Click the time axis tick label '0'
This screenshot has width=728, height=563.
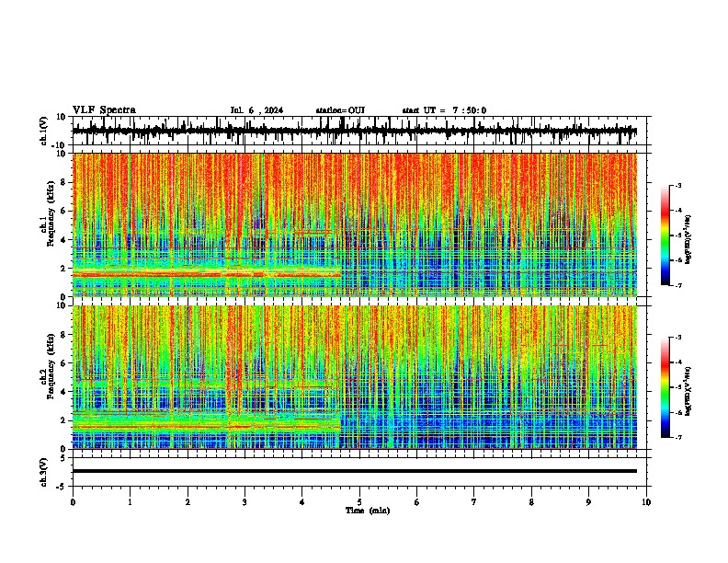tap(73, 502)
